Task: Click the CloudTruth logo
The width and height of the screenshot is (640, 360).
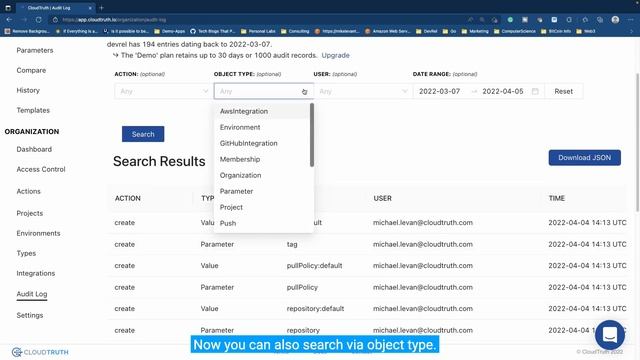Action: coord(40,352)
